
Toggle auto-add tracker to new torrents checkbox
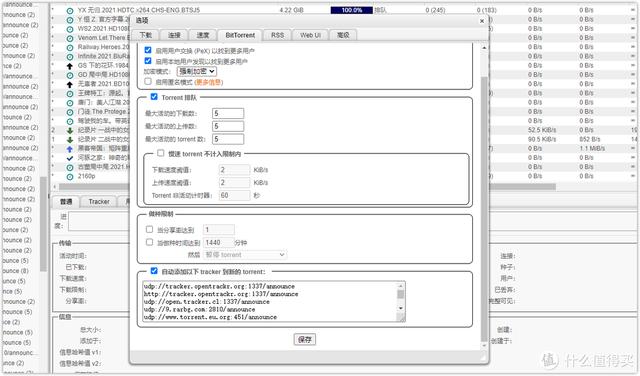154,271
